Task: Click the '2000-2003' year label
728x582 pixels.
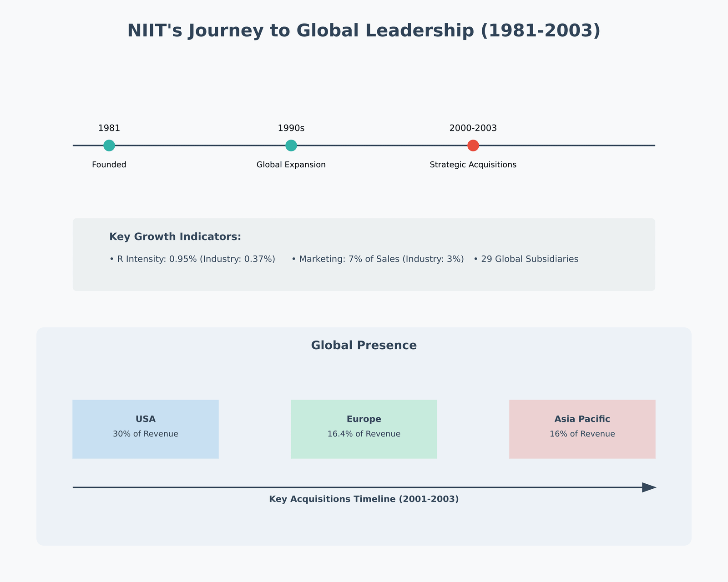Action: pos(473,128)
